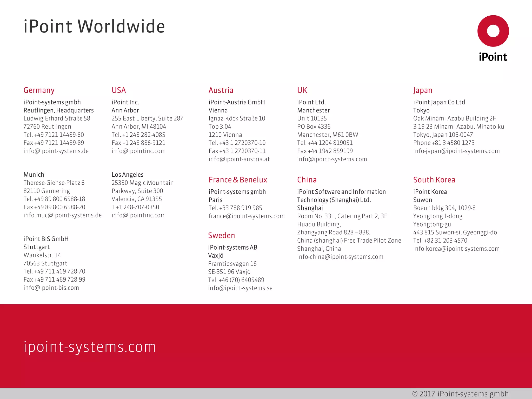Click the info@ipoint-systems.de email address

56,151
